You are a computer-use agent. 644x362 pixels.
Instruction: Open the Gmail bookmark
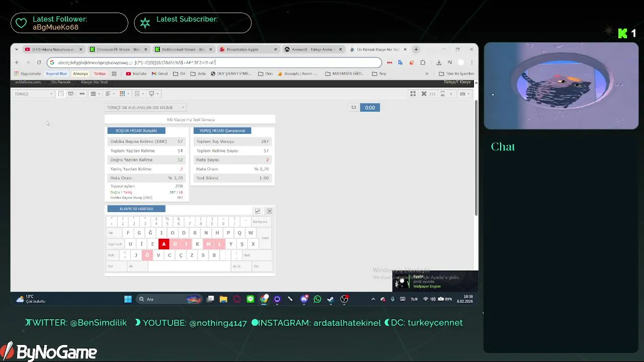pos(160,73)
